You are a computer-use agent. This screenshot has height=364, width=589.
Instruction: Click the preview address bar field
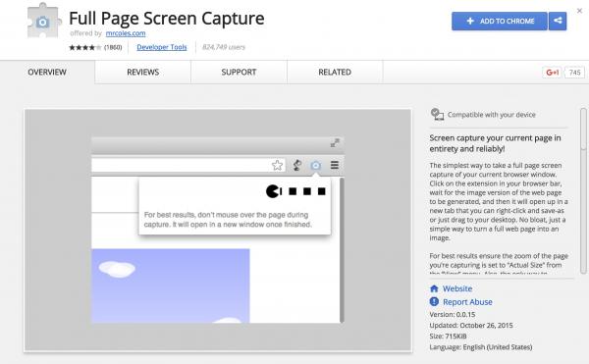188,165
